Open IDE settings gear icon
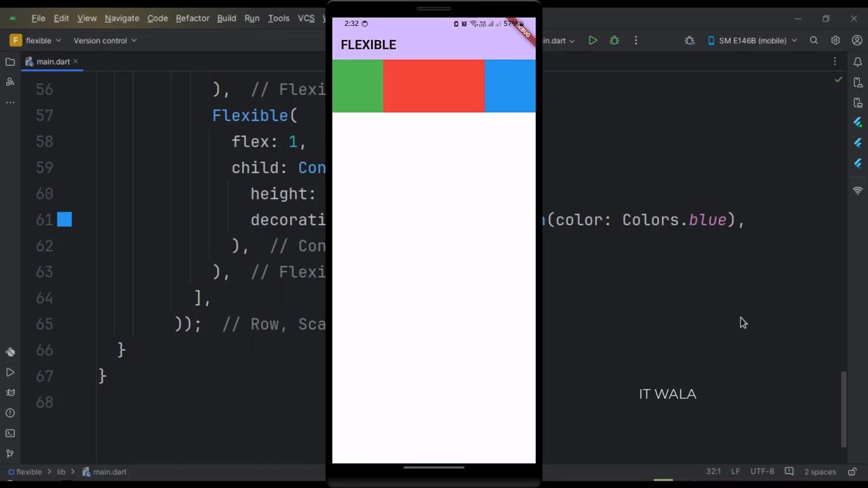868x488 pixels. [x=835, y=41]
